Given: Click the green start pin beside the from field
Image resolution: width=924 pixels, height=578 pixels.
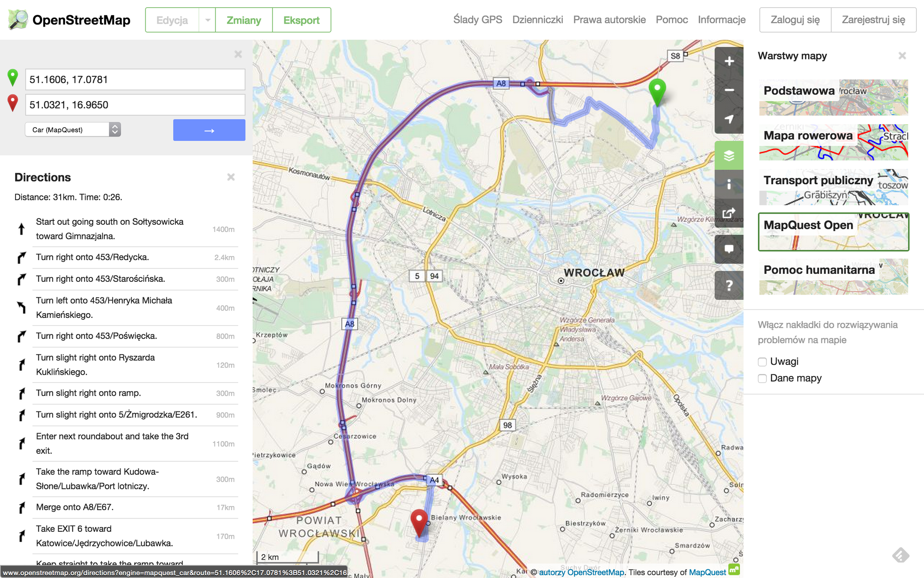Looking at the screenshot, I should [x=13, y=78].
